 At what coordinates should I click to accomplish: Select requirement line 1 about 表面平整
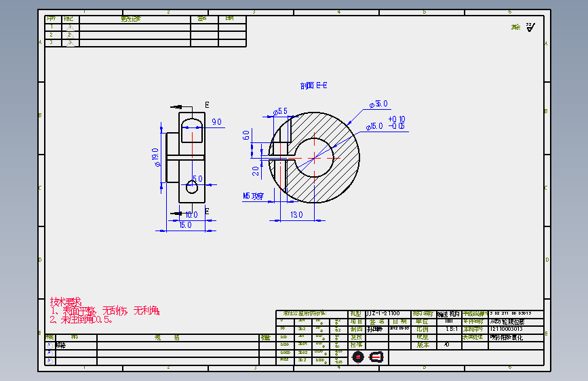(105, 310)
